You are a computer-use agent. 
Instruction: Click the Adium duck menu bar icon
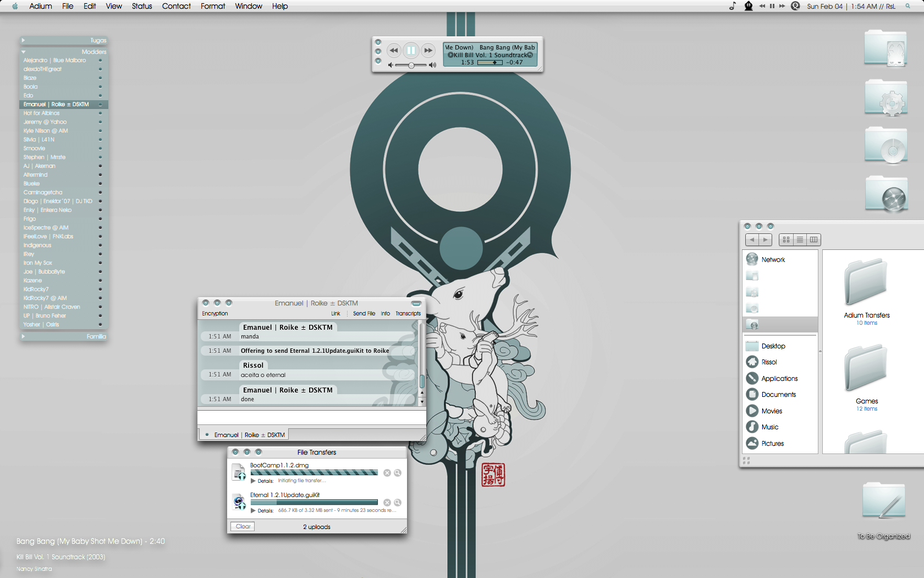pos(749,6)
